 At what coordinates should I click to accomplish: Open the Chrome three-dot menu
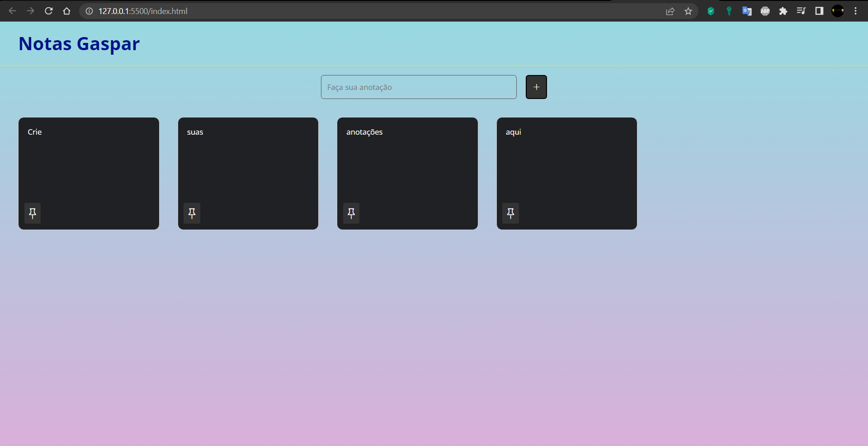click(x=855, y=11)
